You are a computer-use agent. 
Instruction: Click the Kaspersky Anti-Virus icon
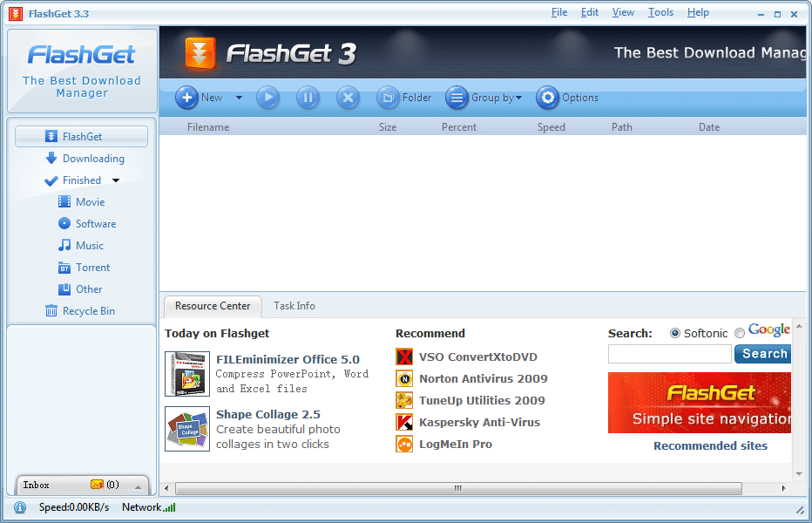404,422
